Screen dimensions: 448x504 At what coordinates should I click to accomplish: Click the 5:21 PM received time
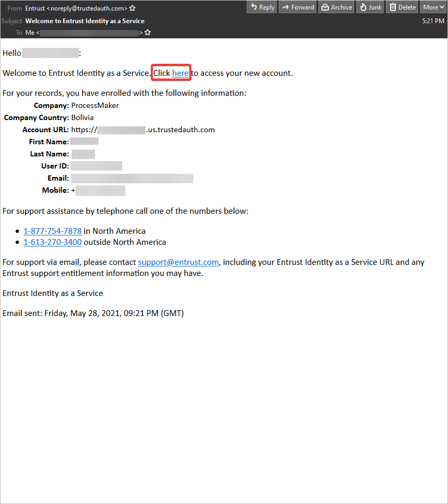tap(433, 21)
